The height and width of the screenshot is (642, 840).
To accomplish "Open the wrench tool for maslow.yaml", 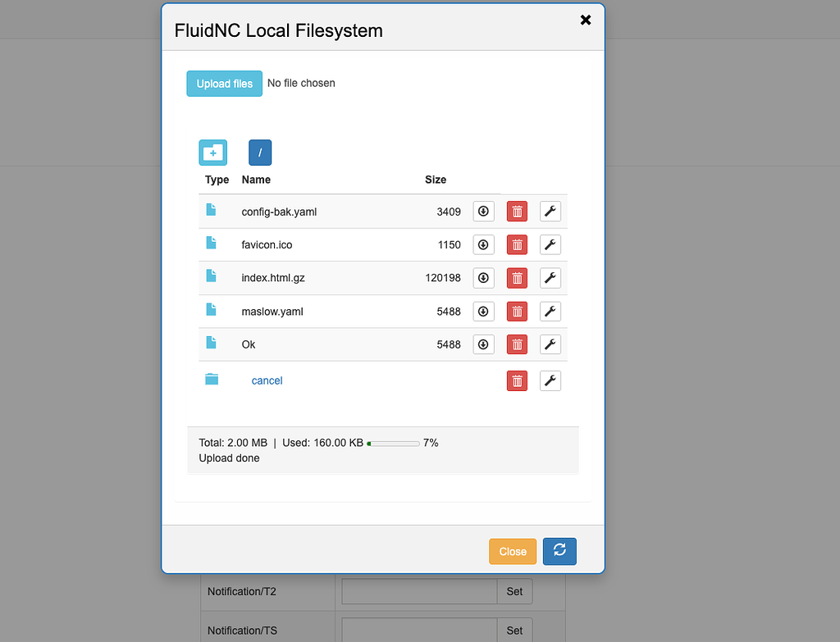I will pyautogui.click(x=550, y=311).
